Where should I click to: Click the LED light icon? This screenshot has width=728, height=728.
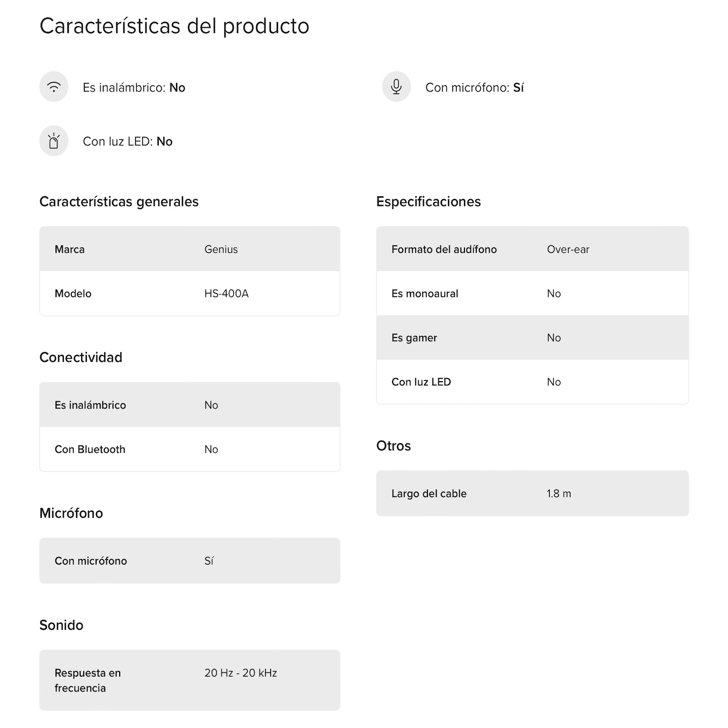tap(54, 141)
